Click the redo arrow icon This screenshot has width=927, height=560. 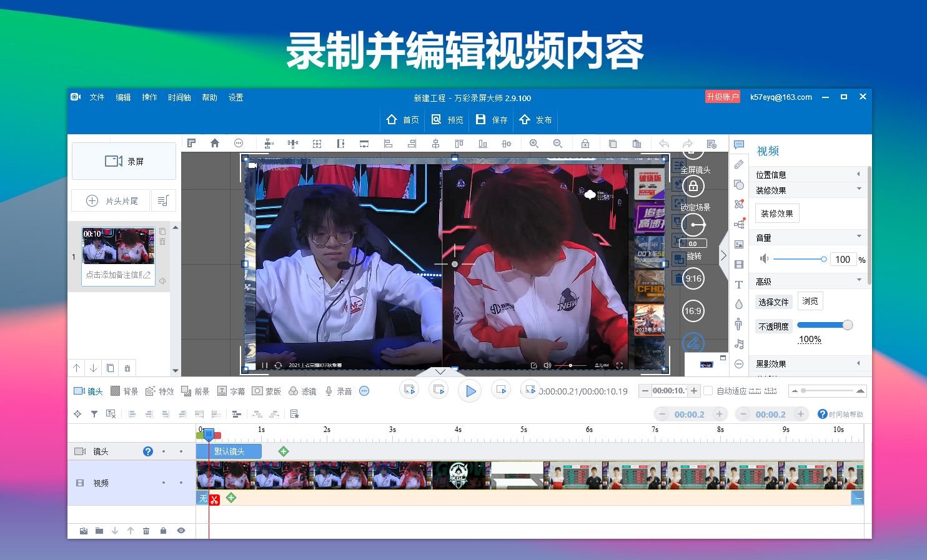pos(688,144)
